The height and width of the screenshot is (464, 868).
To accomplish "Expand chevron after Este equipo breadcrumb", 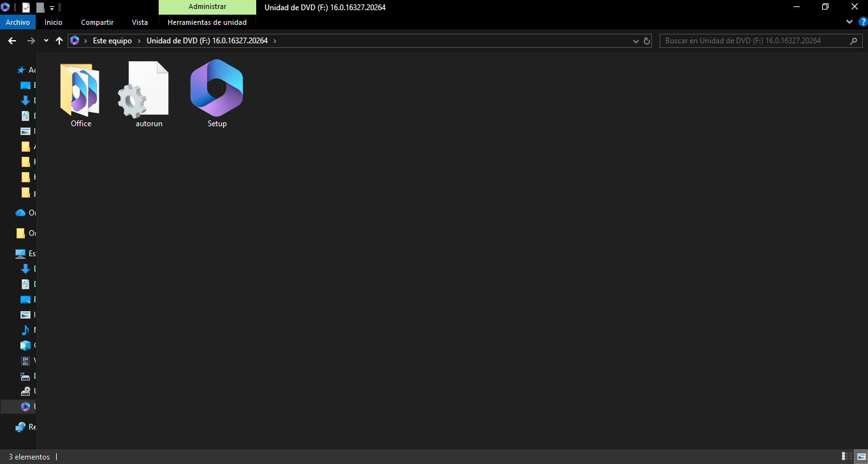I will (139, 41).
